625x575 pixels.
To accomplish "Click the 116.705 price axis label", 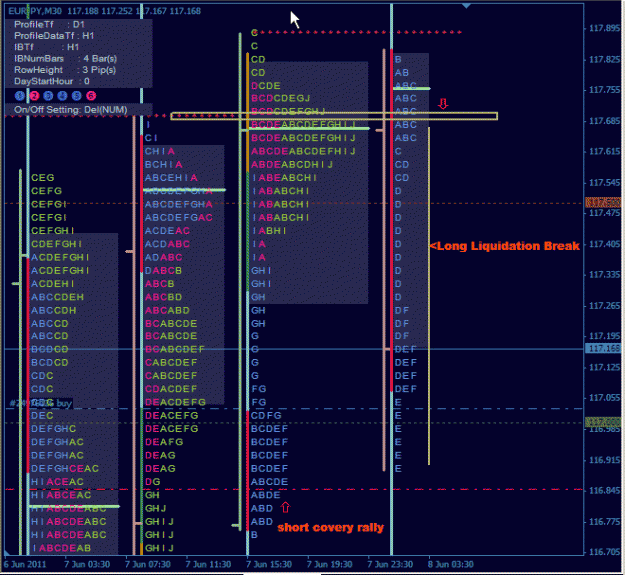I will click(x=604, y=552).
